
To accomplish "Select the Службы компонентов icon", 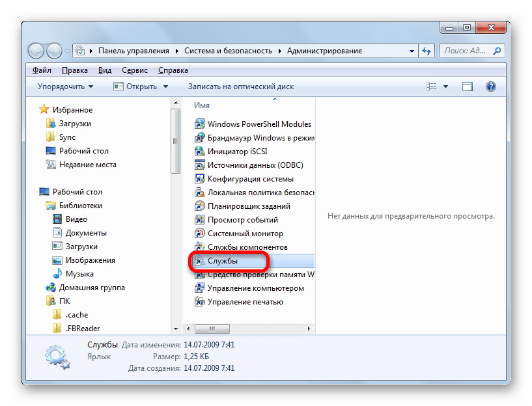I will (x=199, y=247).
